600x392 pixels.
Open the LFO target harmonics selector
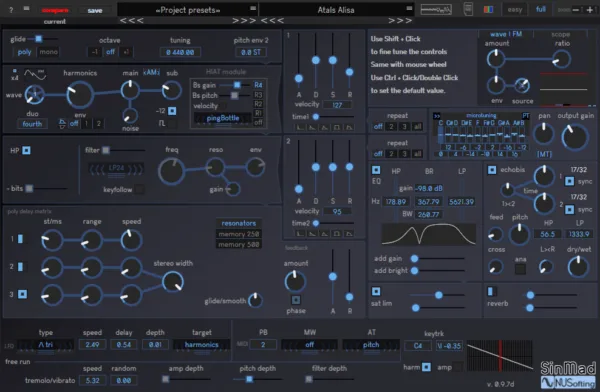[201, 345]
